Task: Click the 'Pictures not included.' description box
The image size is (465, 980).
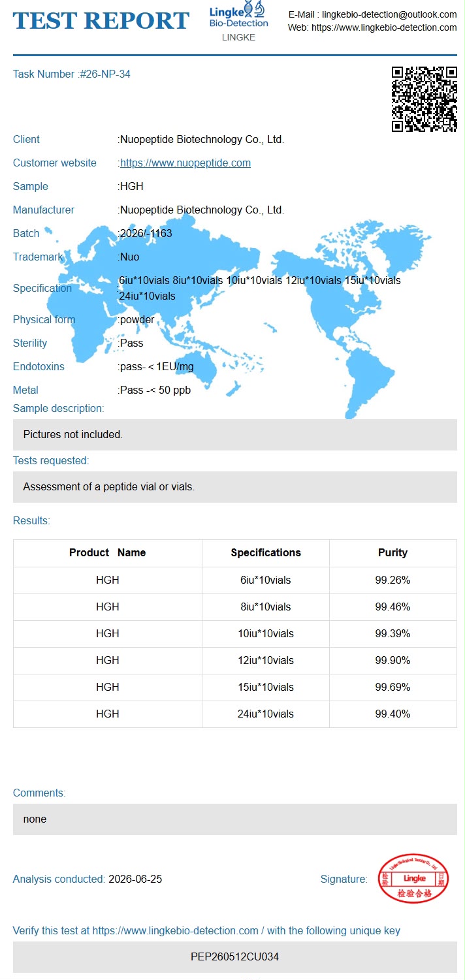Action: coord(235,435)
